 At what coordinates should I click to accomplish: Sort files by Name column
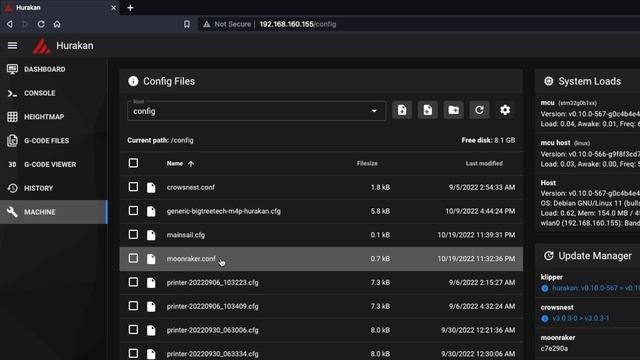(x=175, y=163)
